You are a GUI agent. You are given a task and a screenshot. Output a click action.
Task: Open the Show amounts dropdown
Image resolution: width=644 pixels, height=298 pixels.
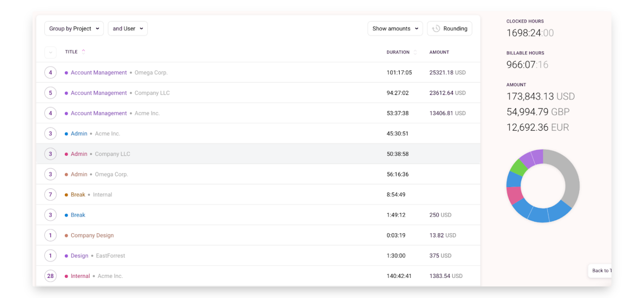click(x=395, y=28)
